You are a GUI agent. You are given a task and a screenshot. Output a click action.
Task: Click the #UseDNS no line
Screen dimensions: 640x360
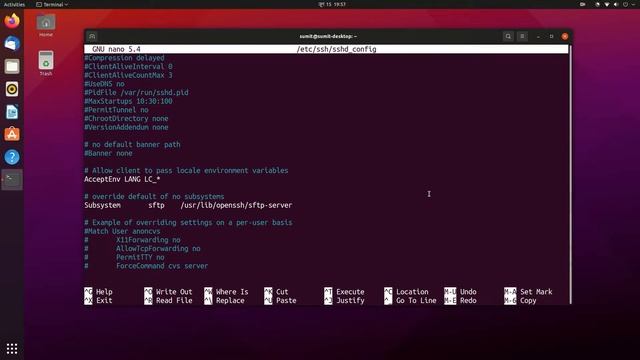(x=104, y=84)
